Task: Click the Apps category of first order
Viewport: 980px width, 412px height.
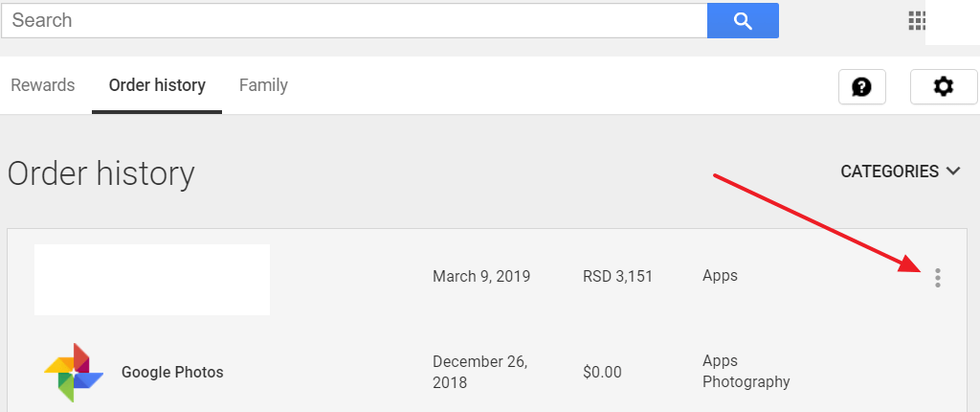Action: [720, 276]
